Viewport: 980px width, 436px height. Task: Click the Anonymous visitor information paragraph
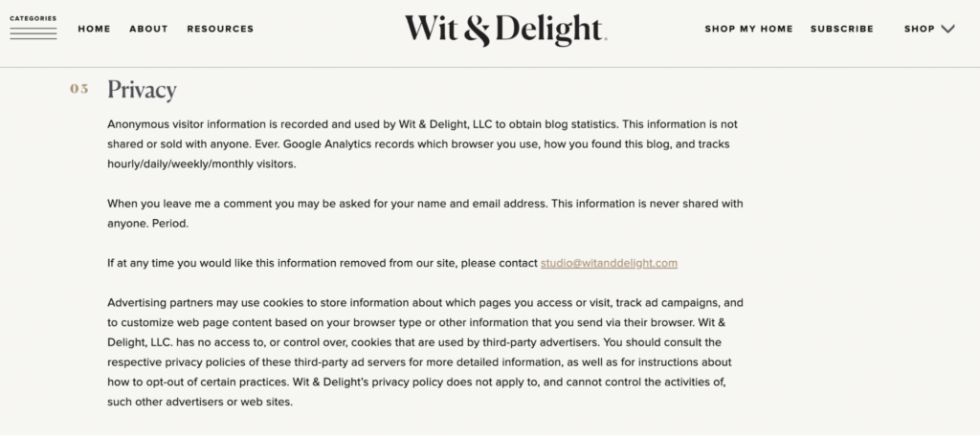pos(421,144)
